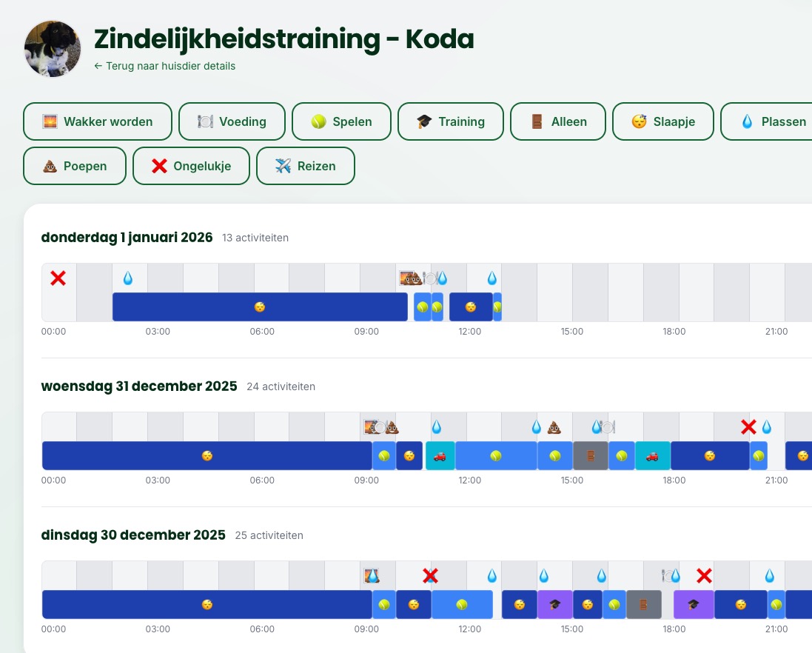Open Koda's profile photo thumbnail
Viewport: 812px width, 653px height.
[x=53, y=47]
